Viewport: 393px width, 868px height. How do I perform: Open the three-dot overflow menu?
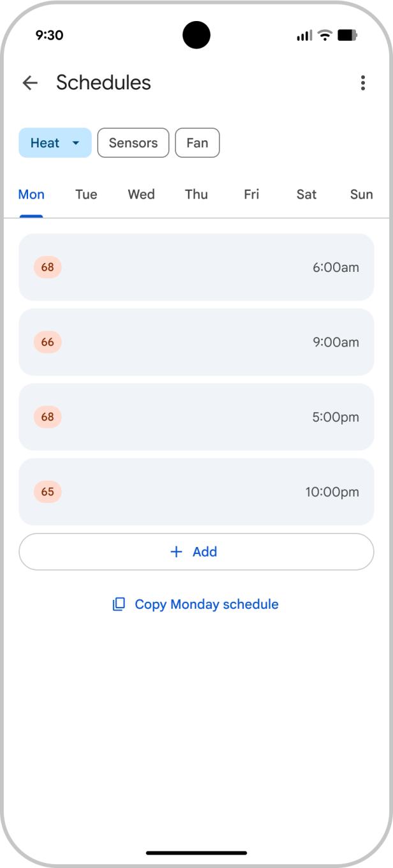pyautogui.click(x=362, y=83)
